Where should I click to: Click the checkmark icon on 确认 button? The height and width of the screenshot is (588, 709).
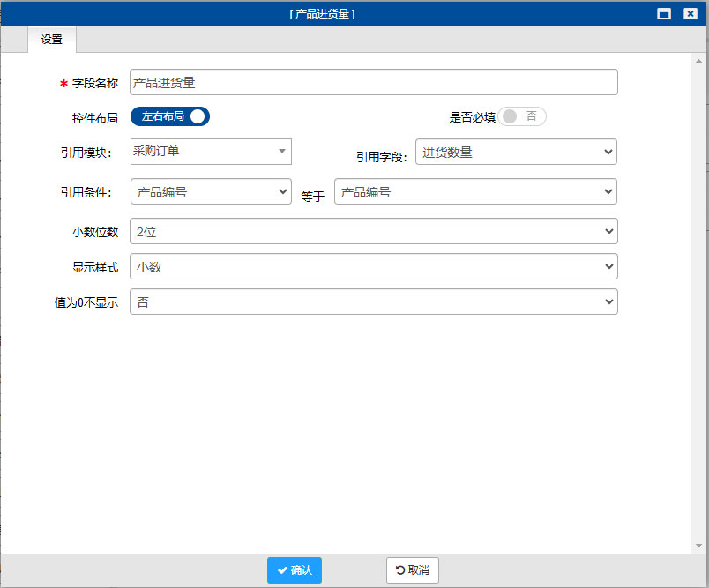click(x=281, y=570)
